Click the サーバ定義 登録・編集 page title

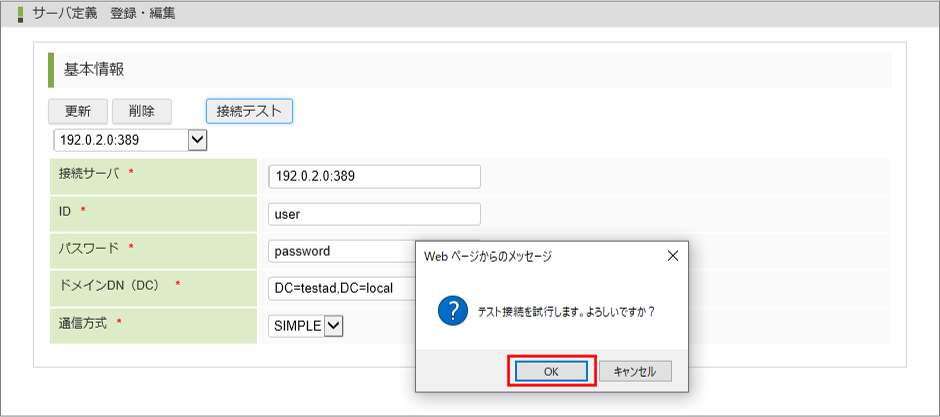click(104, 14)
